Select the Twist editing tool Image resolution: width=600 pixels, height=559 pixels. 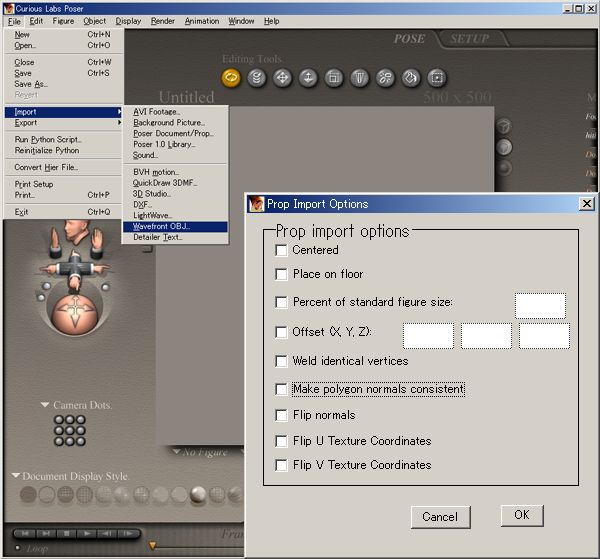pyautogui.click(x=256, y=78)
